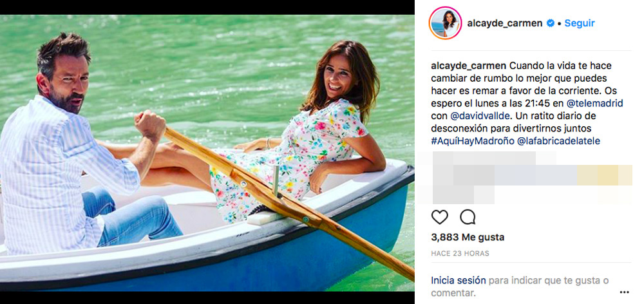Viewport: 644px width, 304px height.
Task: Click the blue verified badge
Action: (x=551, y=23)
